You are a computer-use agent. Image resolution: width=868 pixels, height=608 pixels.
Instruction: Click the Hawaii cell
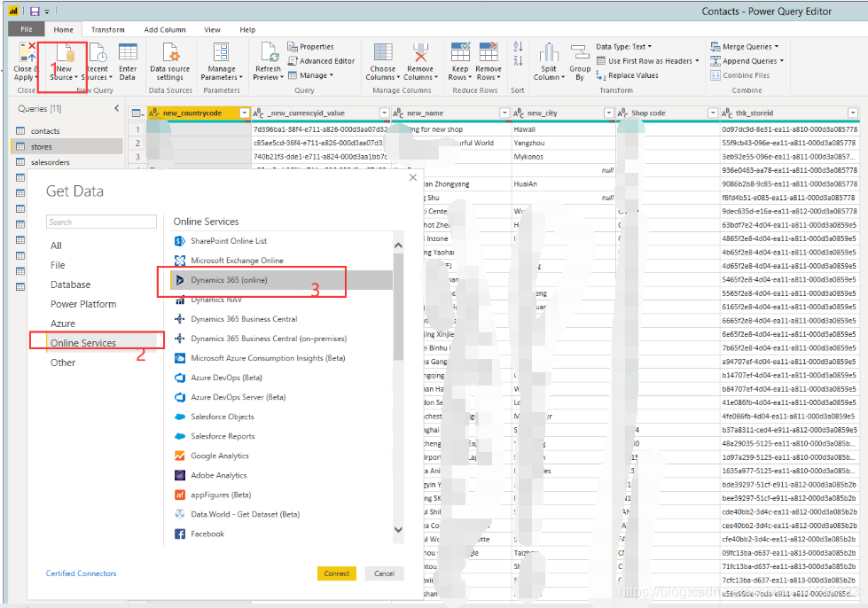tap(564, 129)
